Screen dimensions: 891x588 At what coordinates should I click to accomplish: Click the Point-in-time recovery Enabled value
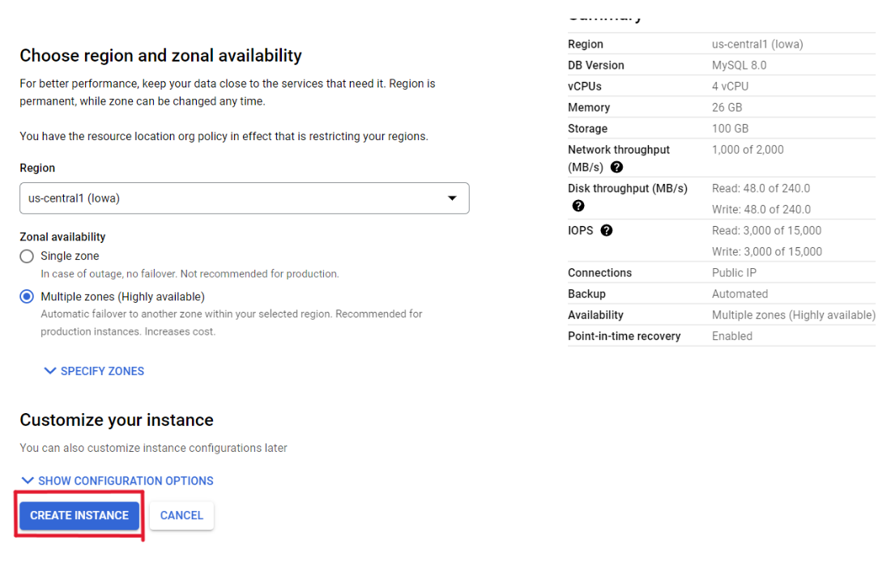coord(732,336)
